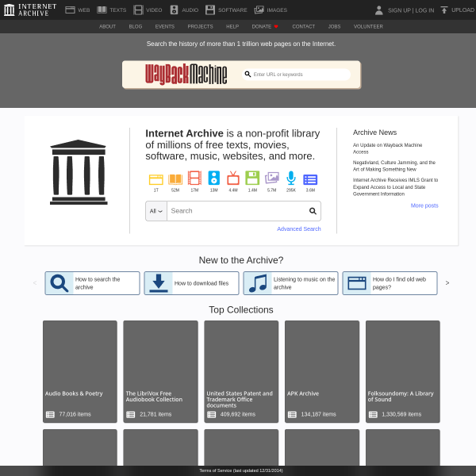Select the TV icon labeled 4.4M
This screenshot has height=476, width=476.
[233, 178]
